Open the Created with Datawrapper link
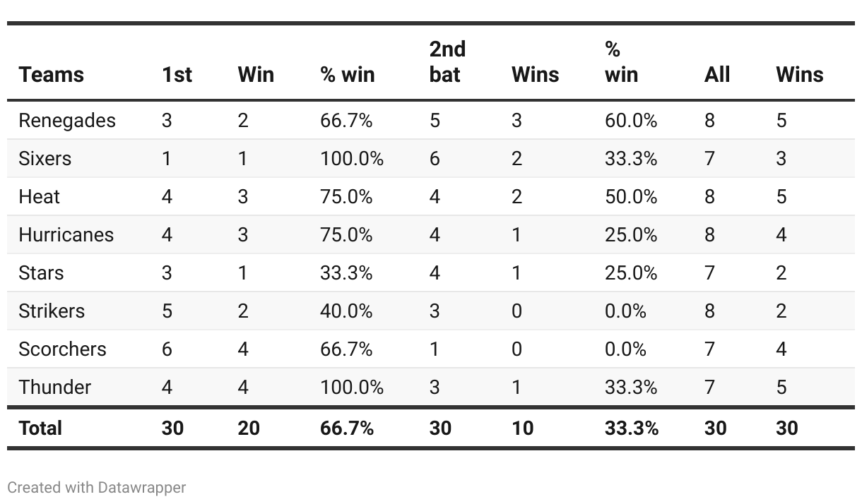 [x=97, y=487]
